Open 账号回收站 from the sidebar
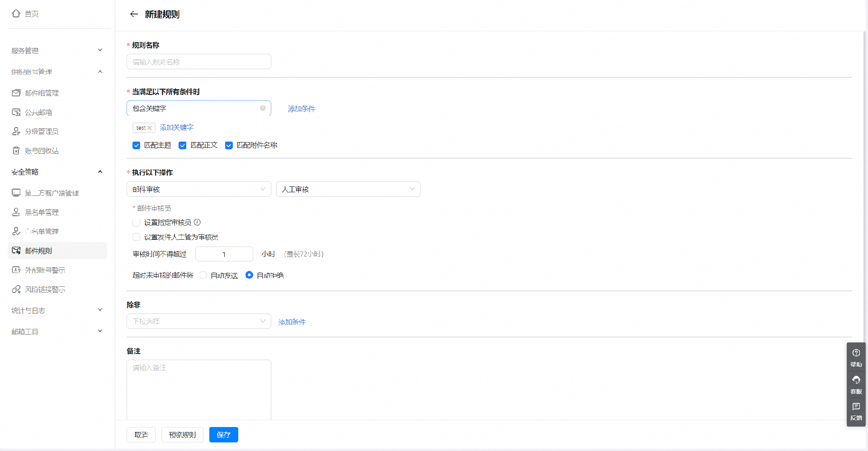 pos(42,151)
